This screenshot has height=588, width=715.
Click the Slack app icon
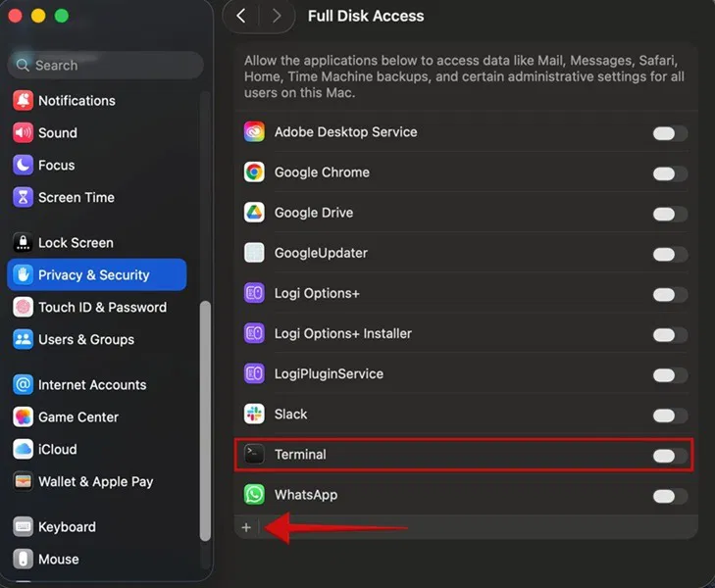click(x=254, y=415)
